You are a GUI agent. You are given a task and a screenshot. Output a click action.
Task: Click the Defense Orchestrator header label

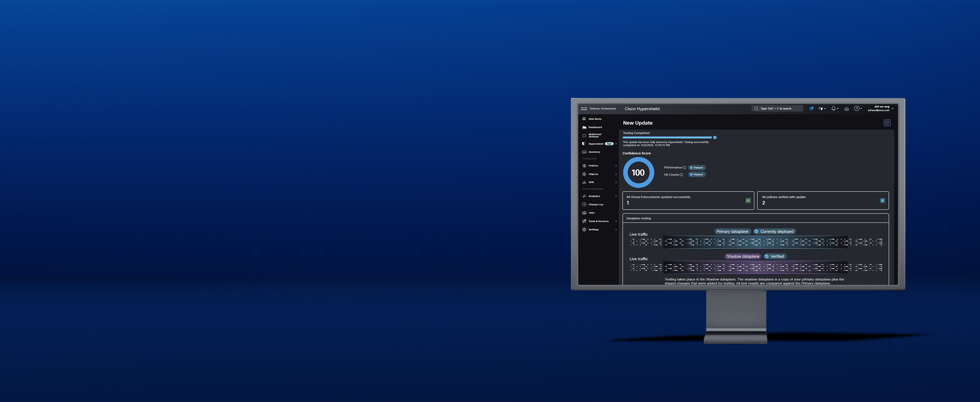click(x=603, y=108)
